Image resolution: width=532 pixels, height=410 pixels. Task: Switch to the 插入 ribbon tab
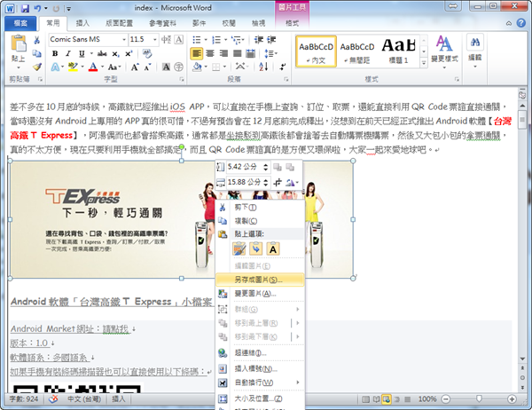tap(88, 21)
